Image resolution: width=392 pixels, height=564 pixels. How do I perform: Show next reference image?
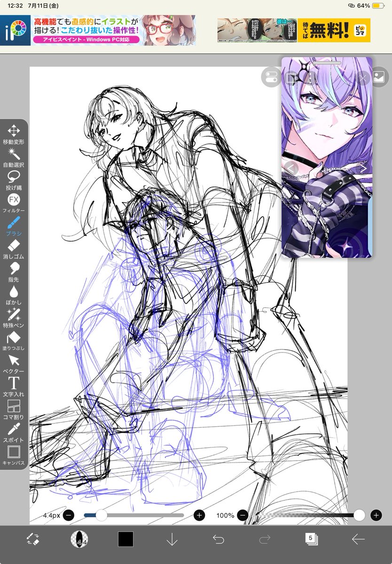pos(363,167)
